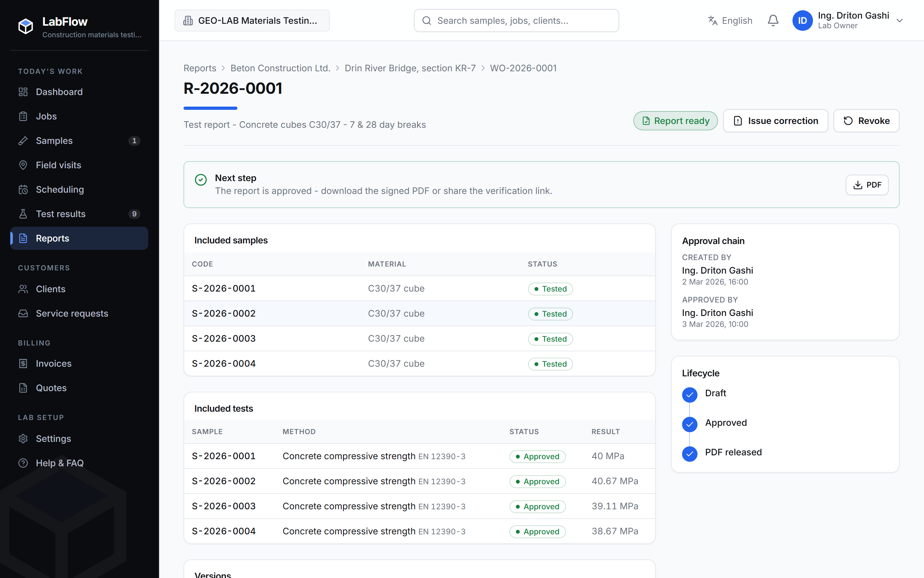Screen dimensions: 924x578
Task: Open sample S-2026-0004 in Included samples
Action: 224,363
